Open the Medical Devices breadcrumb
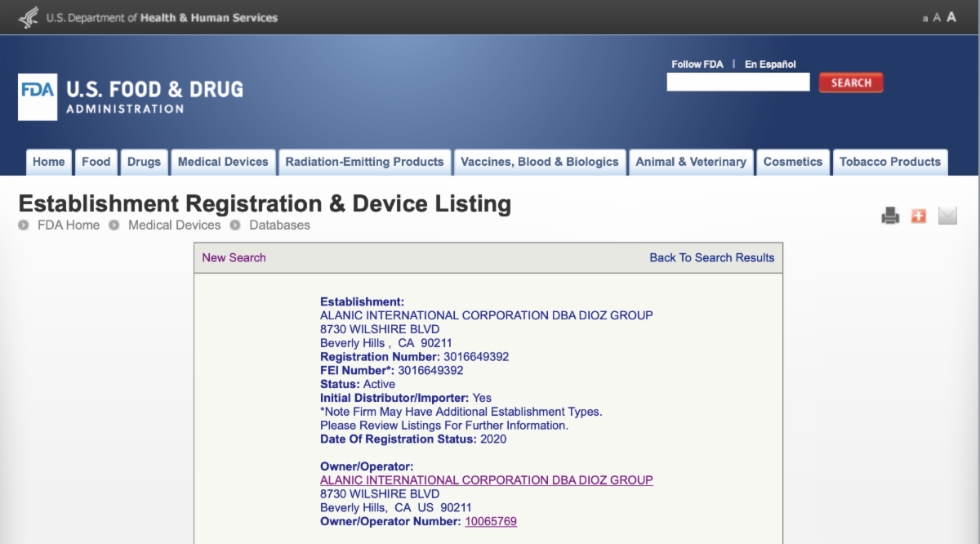This screenshot has width=980, height=544. (x=174, y=225)
